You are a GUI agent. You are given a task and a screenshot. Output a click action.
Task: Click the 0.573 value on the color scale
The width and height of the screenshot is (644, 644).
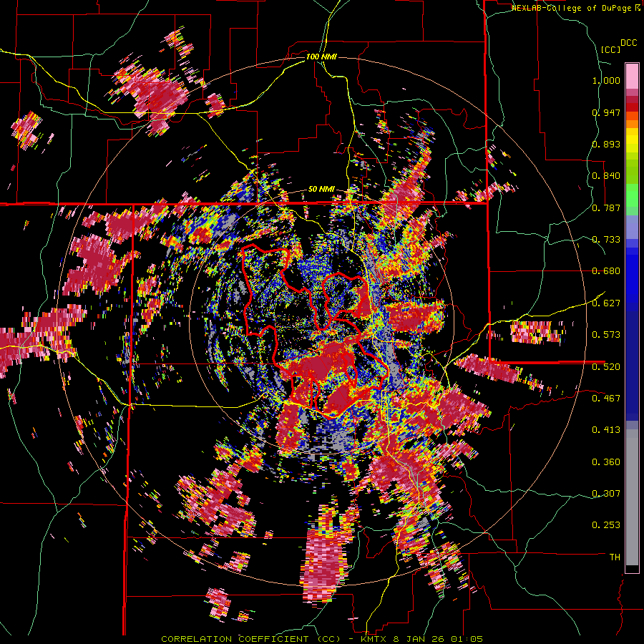606,335
